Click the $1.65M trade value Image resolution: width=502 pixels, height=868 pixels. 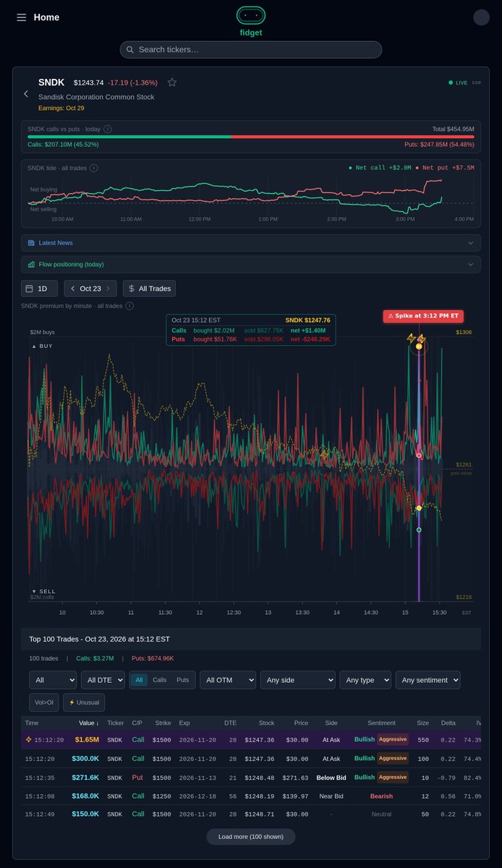pyautogui.click(x=87, y=740)
